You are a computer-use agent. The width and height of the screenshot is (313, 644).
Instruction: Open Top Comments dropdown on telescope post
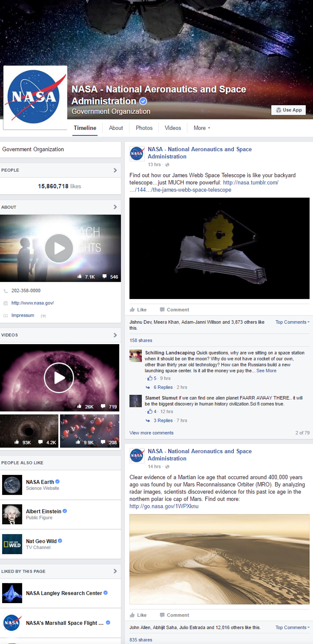click(292, 322)
